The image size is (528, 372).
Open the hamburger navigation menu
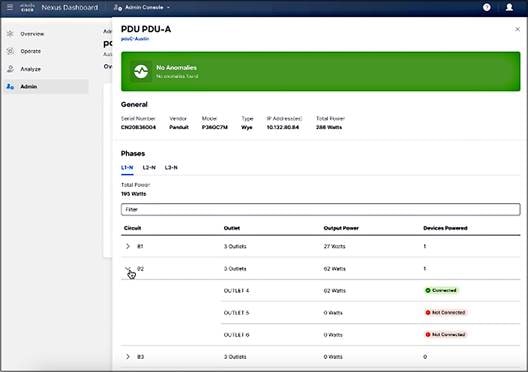pyautogui.click(x=10, y=7)
